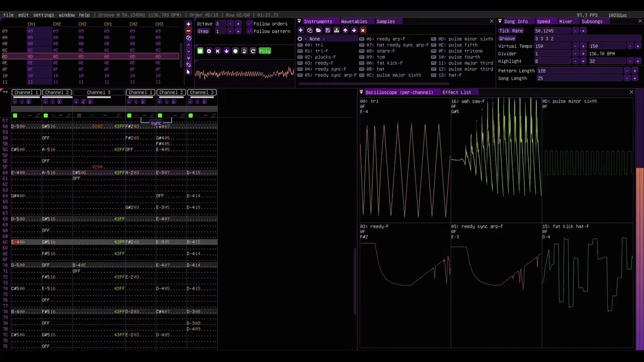The width and height of the screenshot is (644, 362).
Task: Disable Follow orders checkbox
Action: (250, 24)
